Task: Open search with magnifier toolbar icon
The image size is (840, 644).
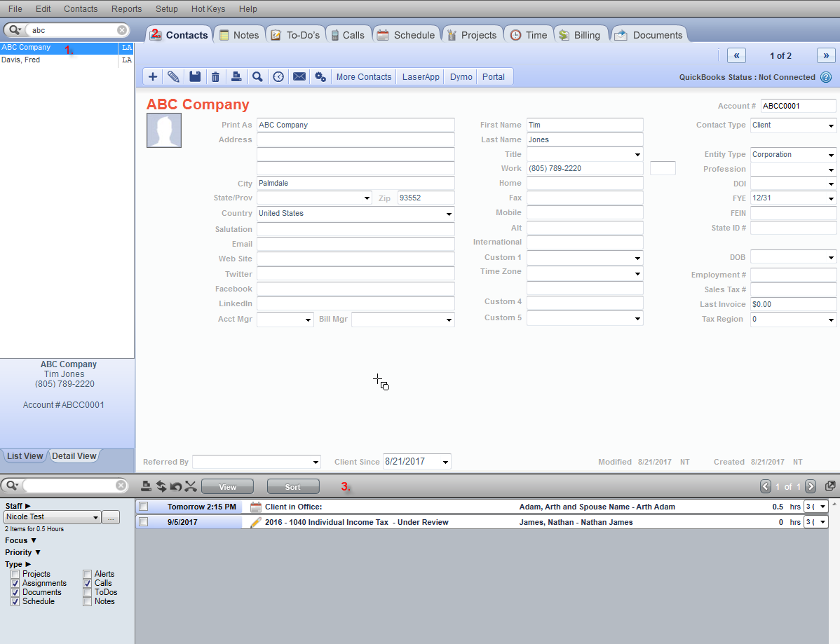Action: coord(257,76)
